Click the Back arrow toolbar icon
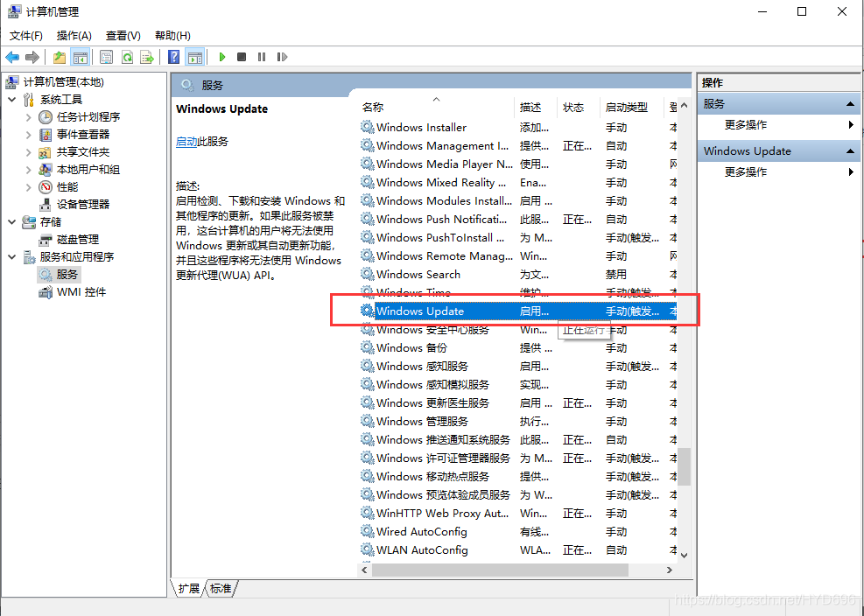This screenshot has height=616, width=864. (x=12, y=57)
